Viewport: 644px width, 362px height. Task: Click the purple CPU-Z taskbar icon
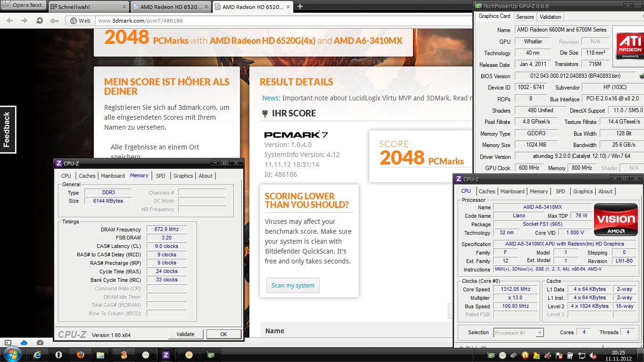[x=166, y=354]
